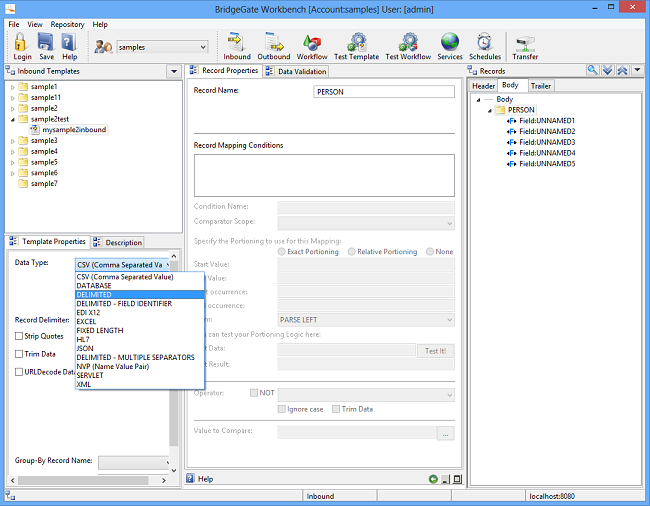
Task: Click the Transfer toolbar icon
Action: [x=525, y=46]
